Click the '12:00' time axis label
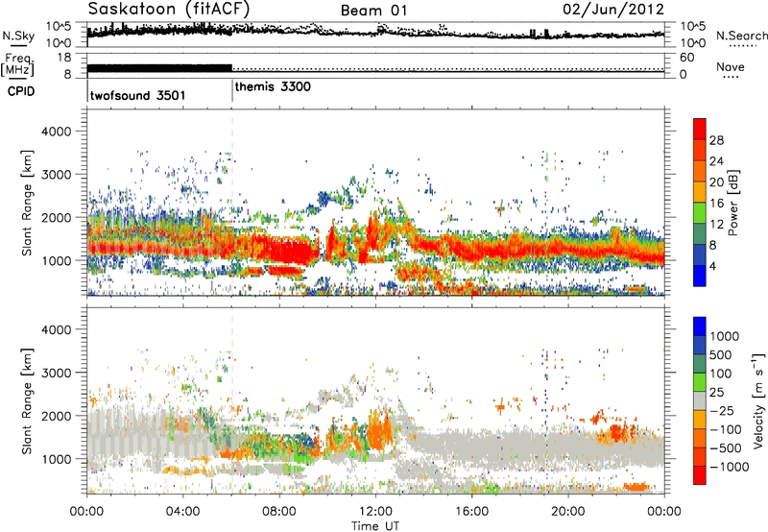Screen dimensions: 768x532 [375, 511]
